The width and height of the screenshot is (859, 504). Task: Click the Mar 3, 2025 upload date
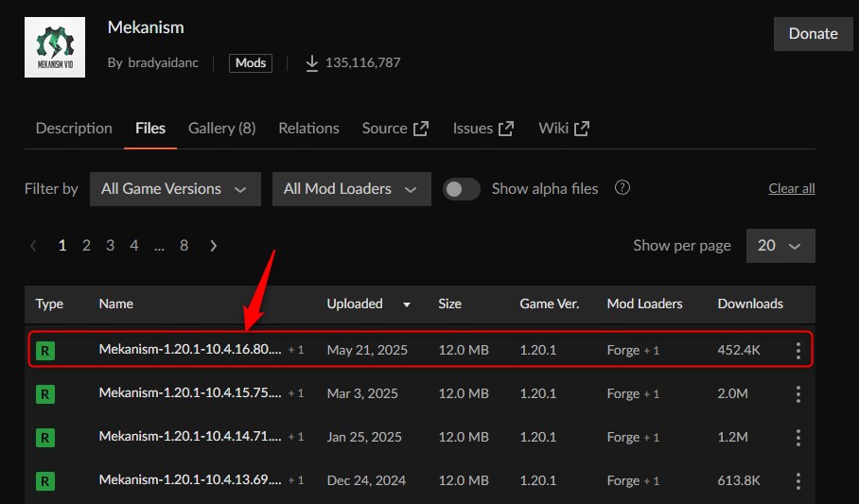(362, 394)
